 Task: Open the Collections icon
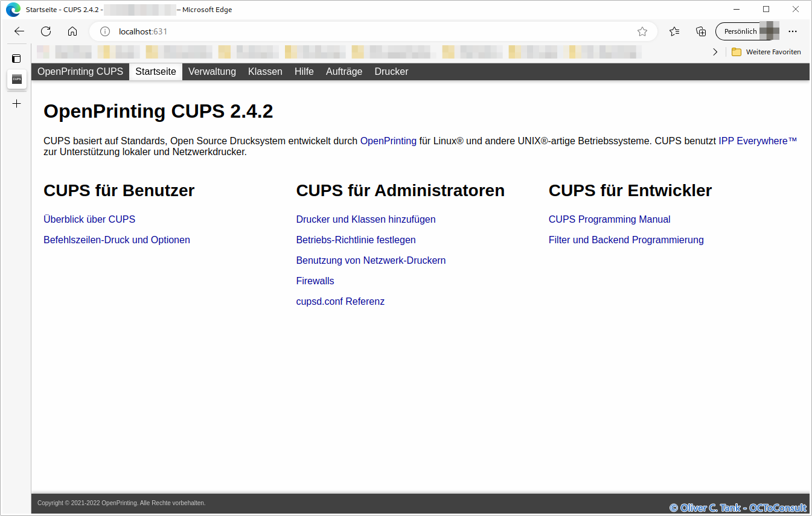701,31
